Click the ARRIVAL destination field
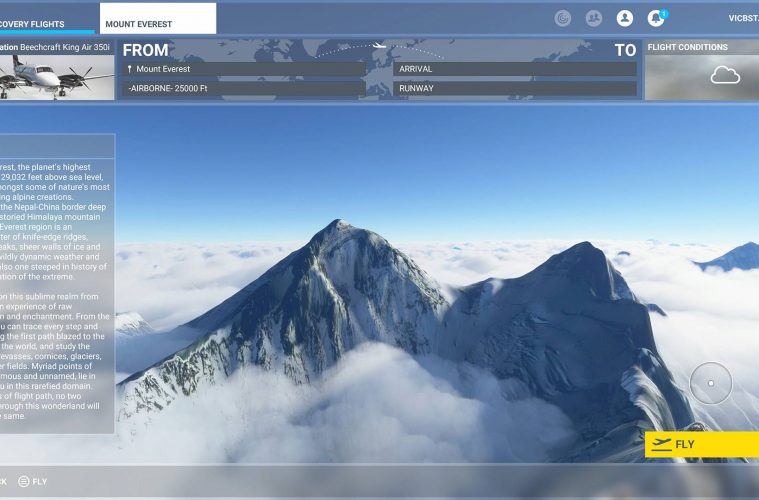 515,69
